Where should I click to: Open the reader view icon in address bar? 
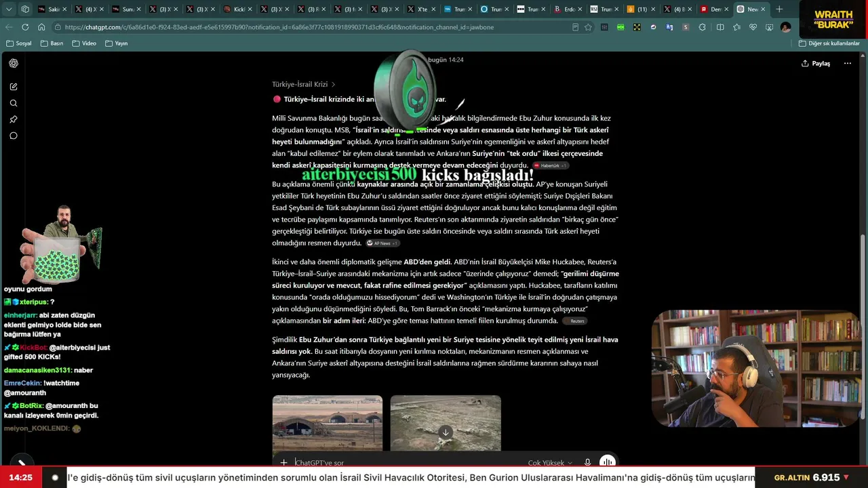(x=575, y=27)
